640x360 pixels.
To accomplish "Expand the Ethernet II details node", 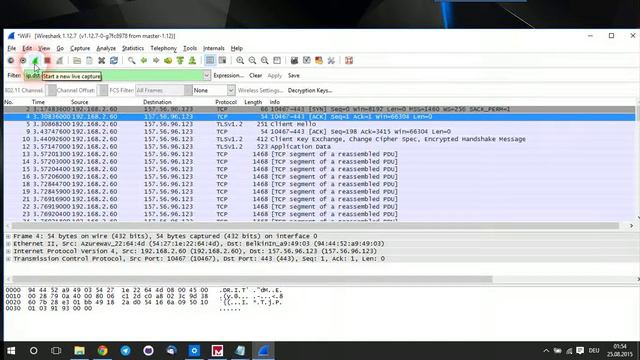I will (8, 244).
